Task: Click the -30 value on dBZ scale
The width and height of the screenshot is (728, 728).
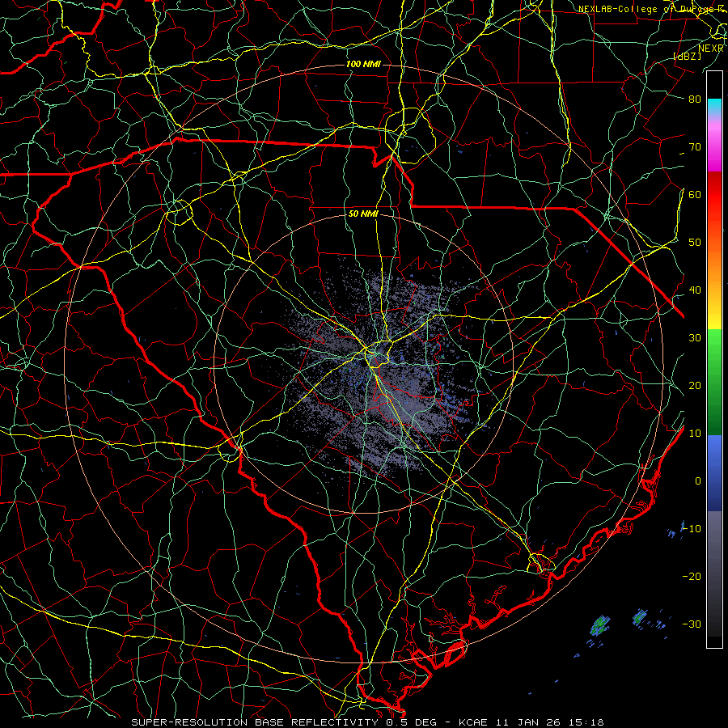Action: coord(692,624)
